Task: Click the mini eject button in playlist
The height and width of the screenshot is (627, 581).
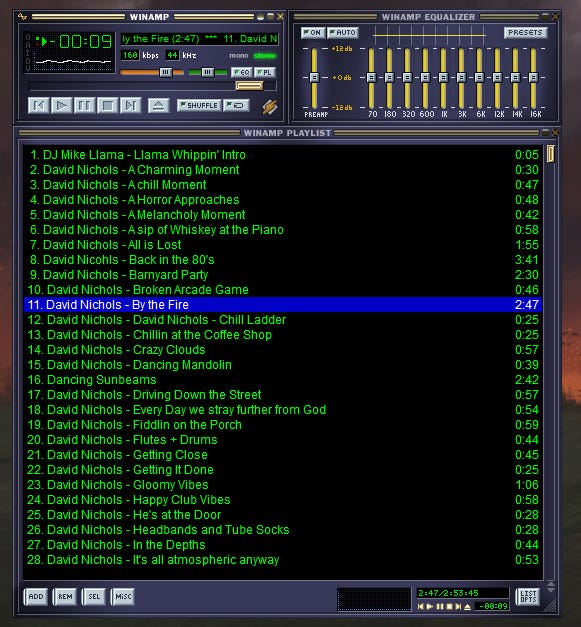Action: click(x=467, y=607)
